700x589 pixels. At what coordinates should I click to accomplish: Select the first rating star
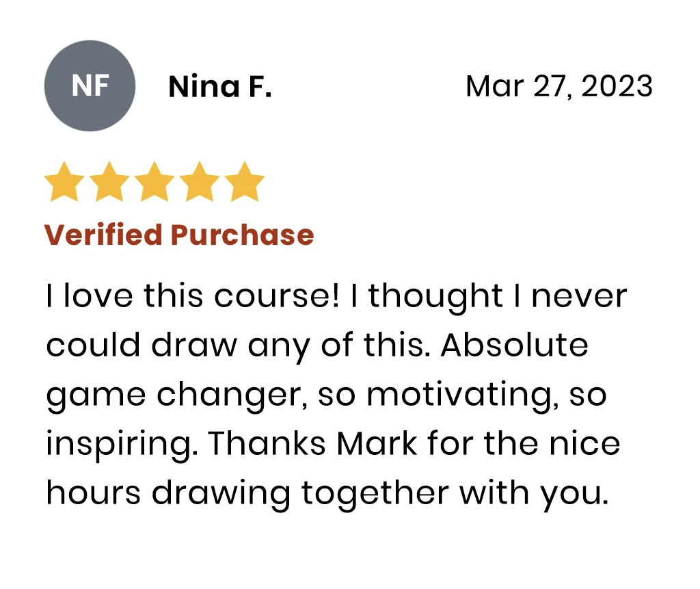(x=64, y=182)
